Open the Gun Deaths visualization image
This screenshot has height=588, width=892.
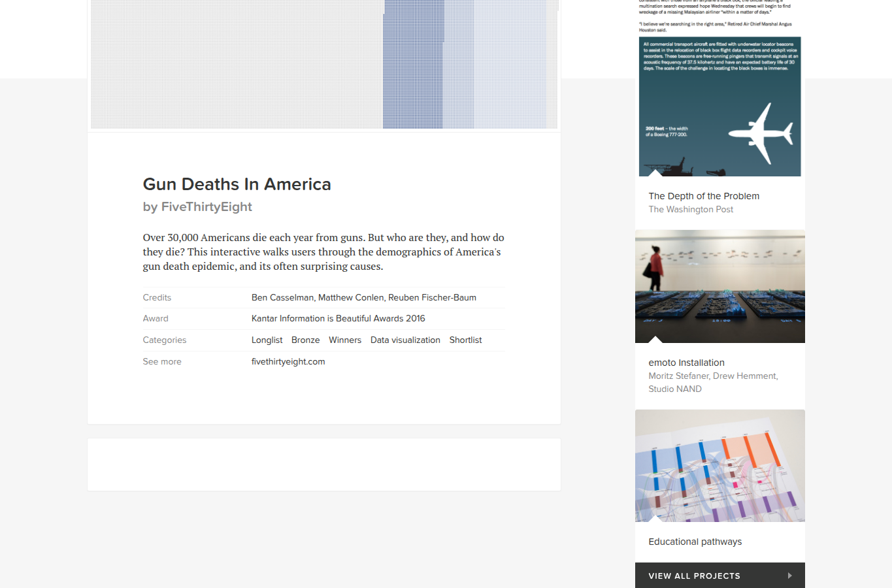(x=324, y=64)
